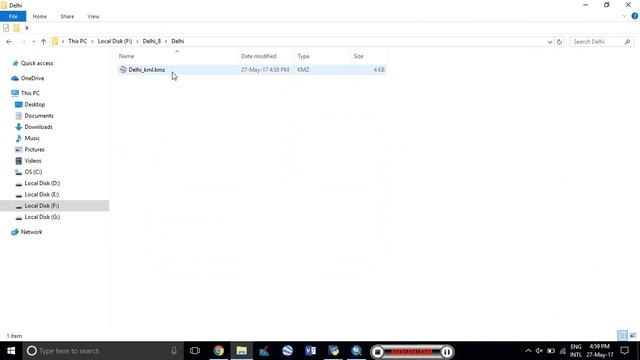
Task: Open the Google Earth taskbar icon
Action: tap(287, 351)
